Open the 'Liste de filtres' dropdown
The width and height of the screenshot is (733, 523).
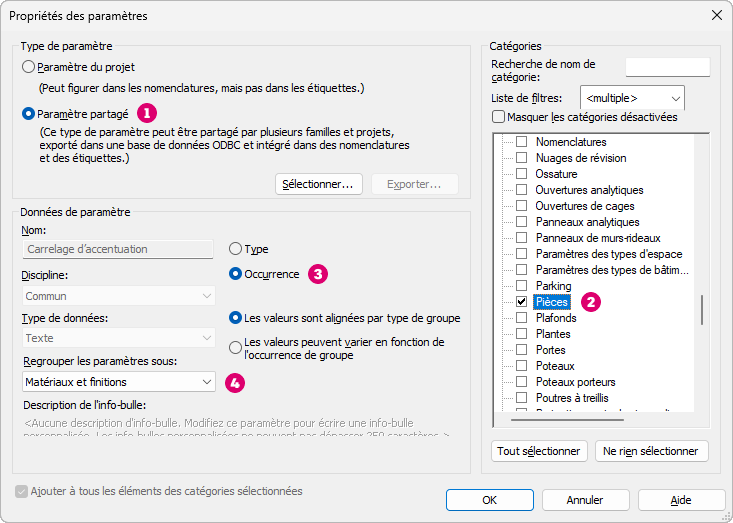tap(632, 98)
